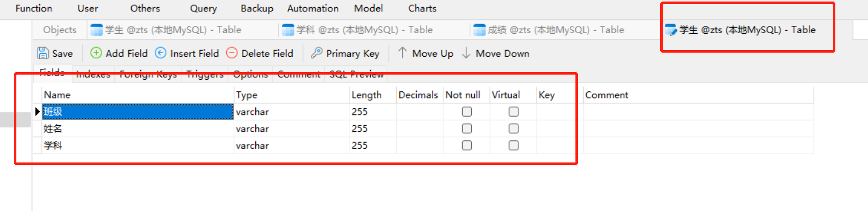Click the Primary Key key icon
Screen dimensions: 868x211
click(x=317, y=53)
